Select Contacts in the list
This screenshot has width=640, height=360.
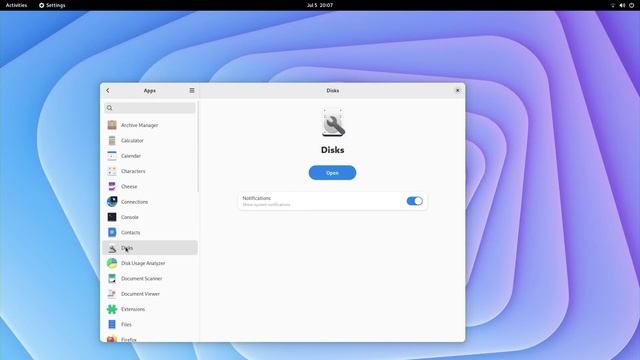coord(150,232)
